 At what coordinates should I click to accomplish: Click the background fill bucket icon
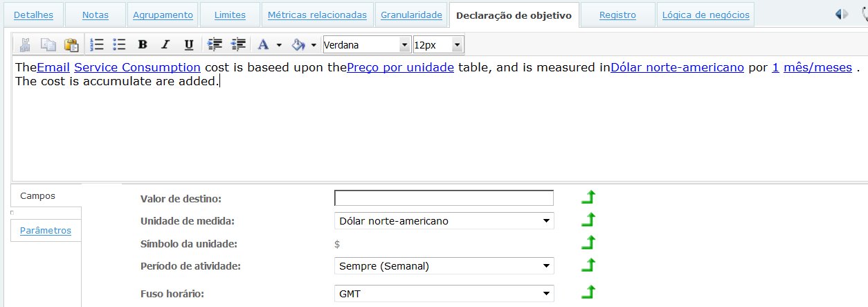click(298, 45)
